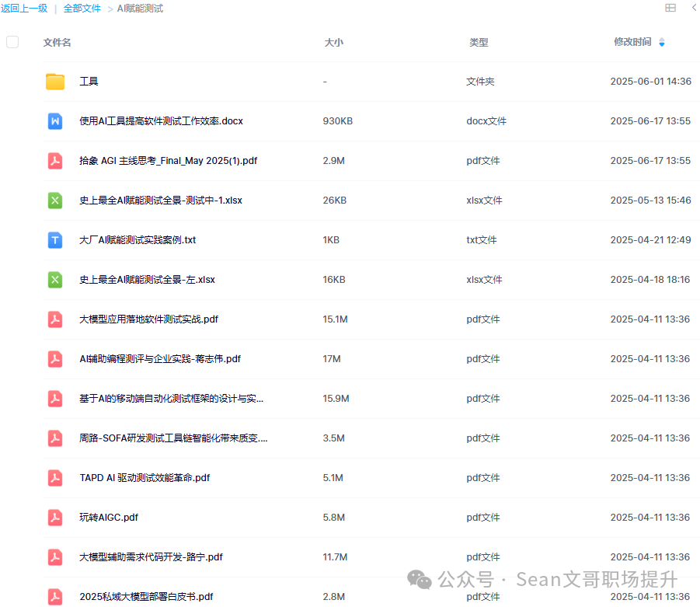Click the 930KB size cell
700x607 pixels.
(338, 121)
